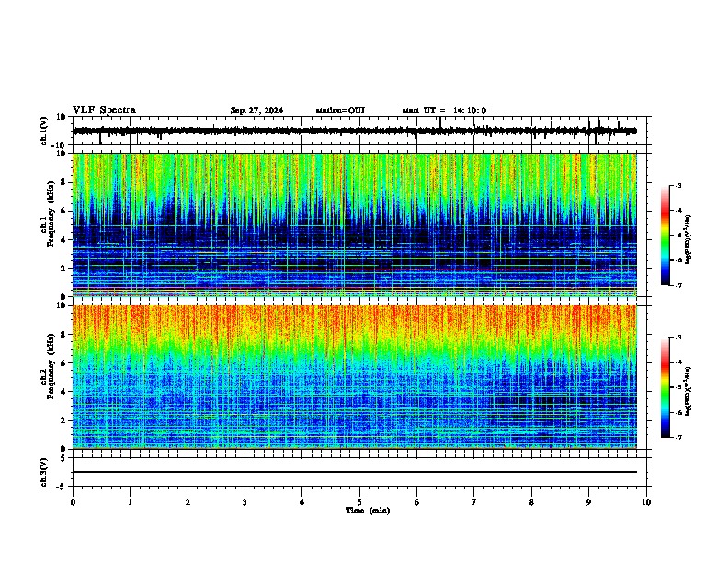Viewport: 728px width, 563px height.
Task: Click the ch.2 "Frequency (kHz)" axis label
Action: pyautogui.click(x=51, y=366)
